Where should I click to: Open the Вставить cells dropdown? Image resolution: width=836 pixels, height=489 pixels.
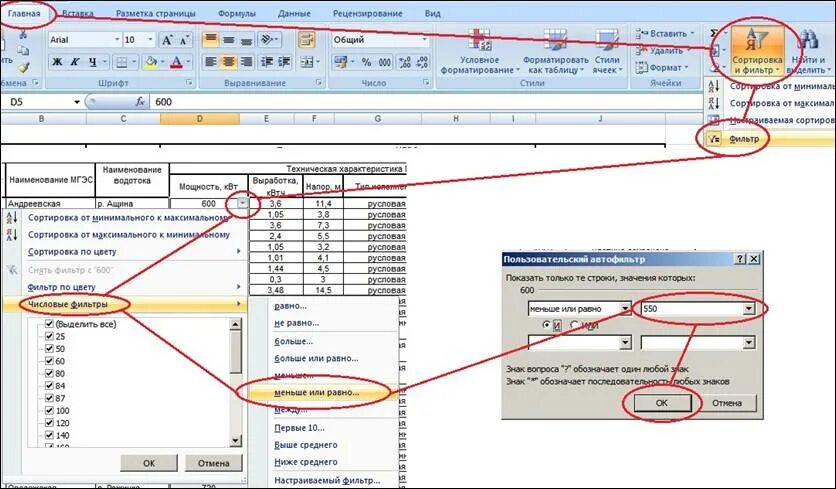692,33
